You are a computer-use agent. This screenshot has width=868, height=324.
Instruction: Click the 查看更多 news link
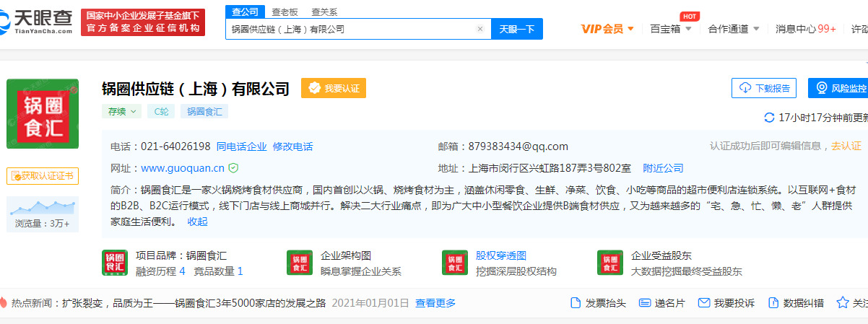pos(435,303)
